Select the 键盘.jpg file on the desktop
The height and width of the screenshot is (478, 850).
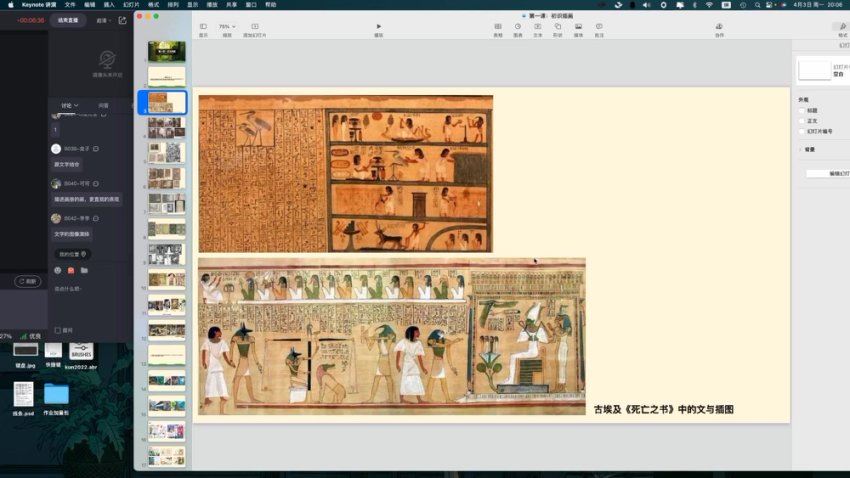point(25,355)
